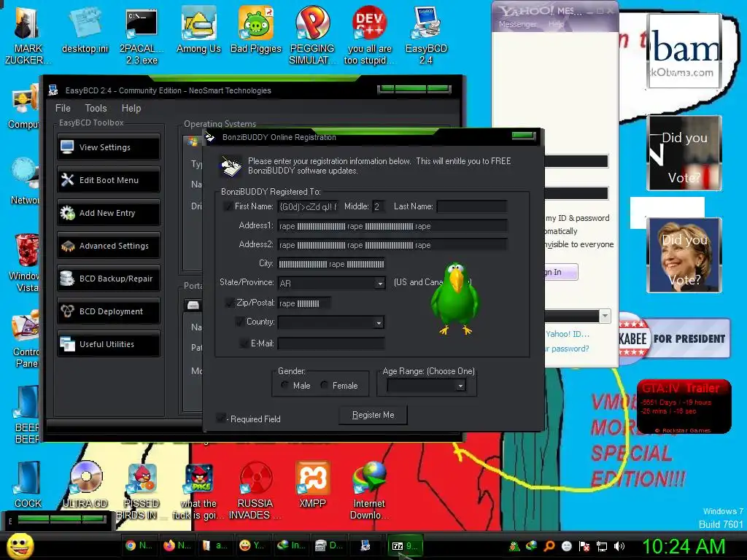
Task: Open the RUSSIA INVADES desktop icon
Action: [x=255, y=491]
